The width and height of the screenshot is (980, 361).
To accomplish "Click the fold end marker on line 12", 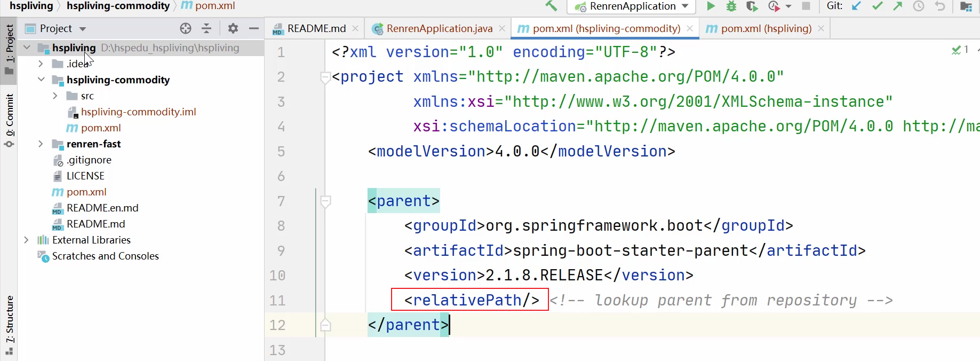I will pyautogui.click(x=325, y=325).
